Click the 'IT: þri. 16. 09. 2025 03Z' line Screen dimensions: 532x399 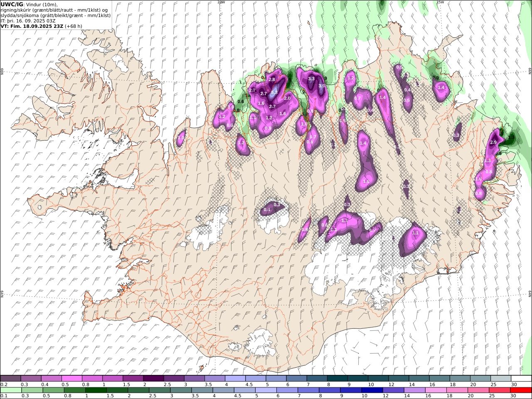[28, 21]
